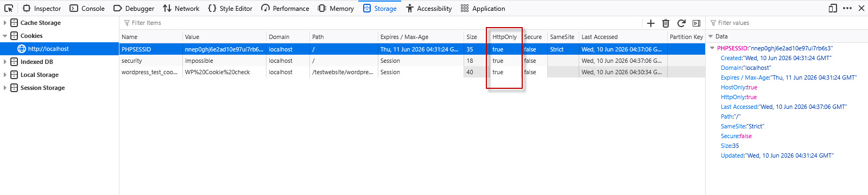Screen dimensions: 868x195
Task: Switch to the Console tab
Action: (87, 8)
